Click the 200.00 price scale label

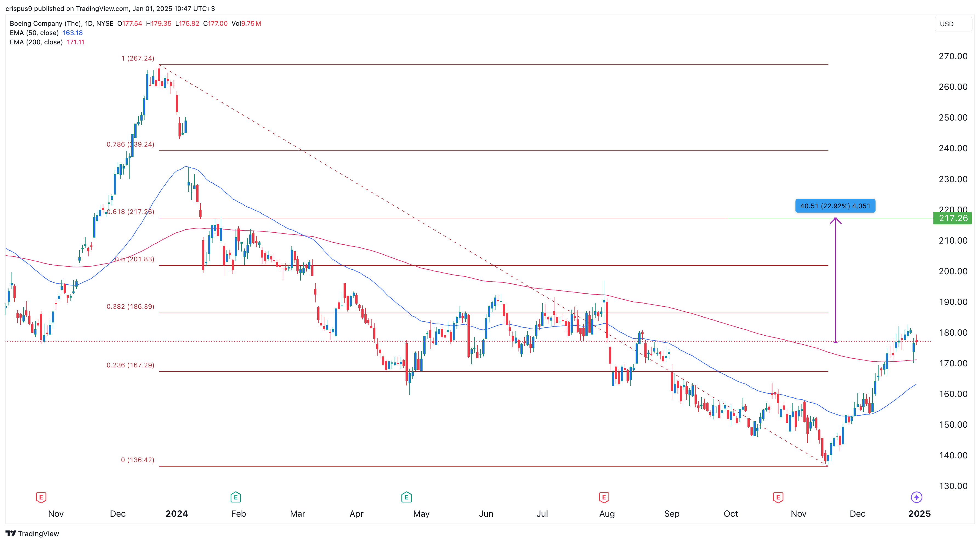pyautogui.click(x=953, y=271)
